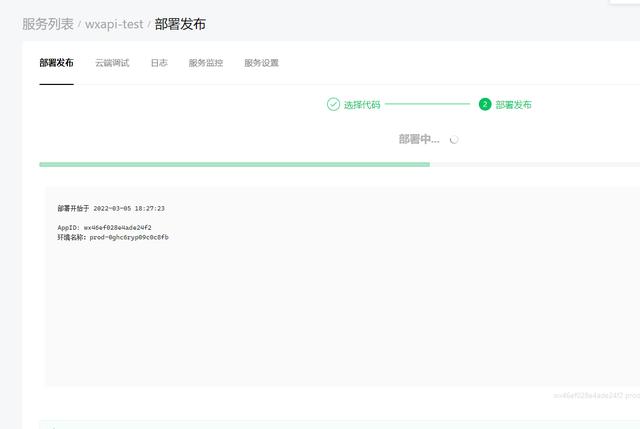
Task: Open the 服务监控 tab
Action: 206,63
